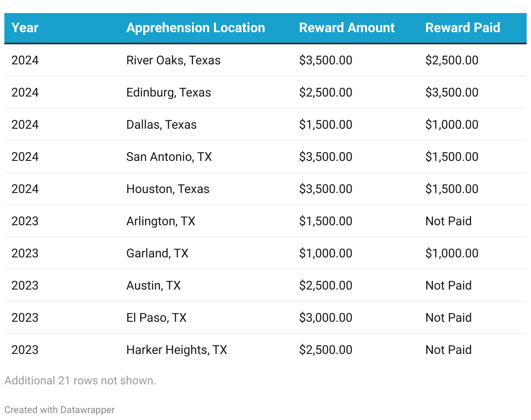The width and height of the screenshot is (531, 420).
Task: Click the $1,000.00 reward amount for Garland
Action: pyautogui.click(x=326, y=253)
